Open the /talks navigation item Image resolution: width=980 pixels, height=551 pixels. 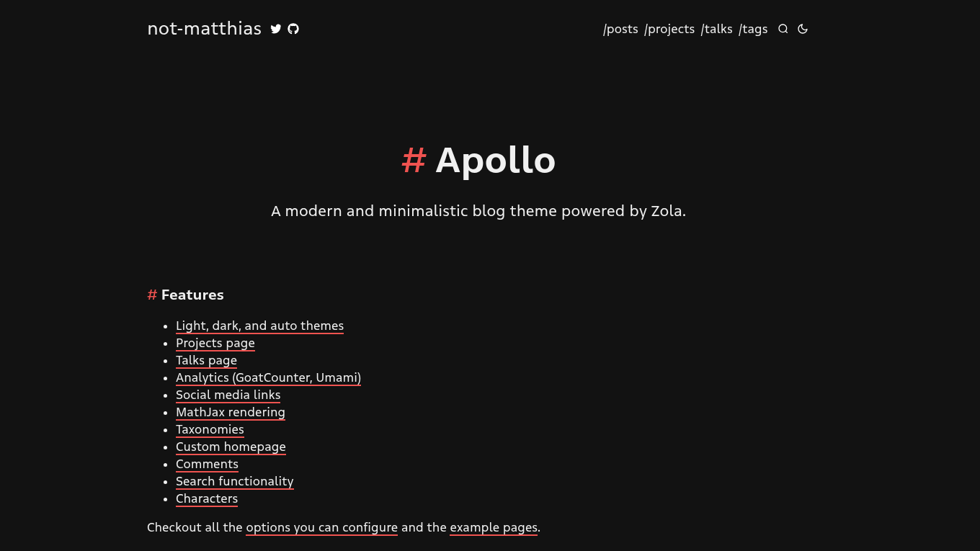[717, 30]
